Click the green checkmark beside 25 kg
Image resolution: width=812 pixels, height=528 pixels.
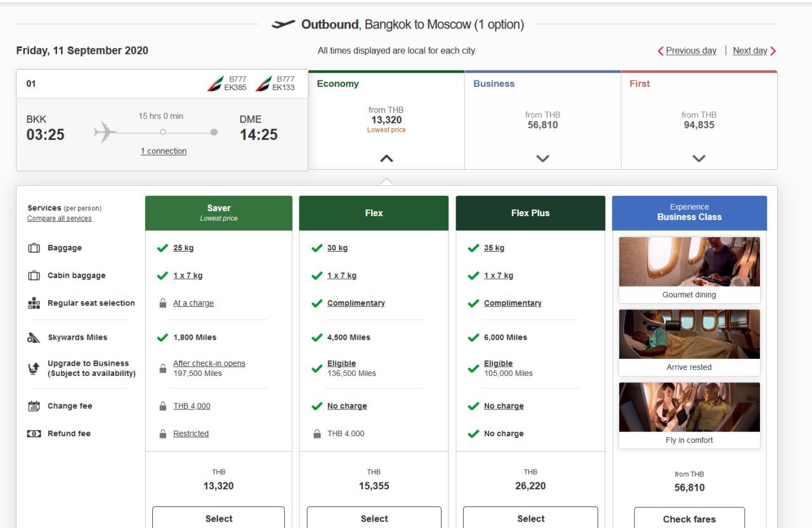coord(162,248)
